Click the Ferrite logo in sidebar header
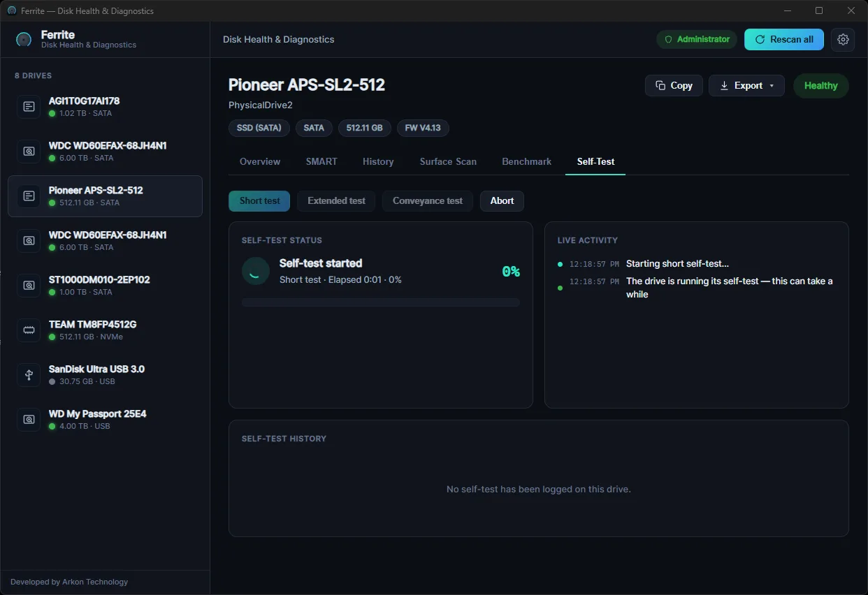Viewport: 868px width, 595px height. point(24,40)
